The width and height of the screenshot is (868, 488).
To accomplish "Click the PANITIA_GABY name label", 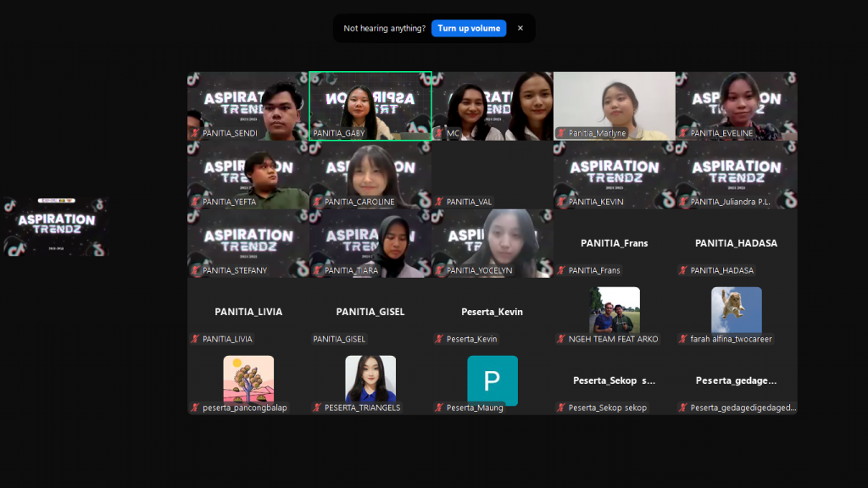I will click(339, 133).
